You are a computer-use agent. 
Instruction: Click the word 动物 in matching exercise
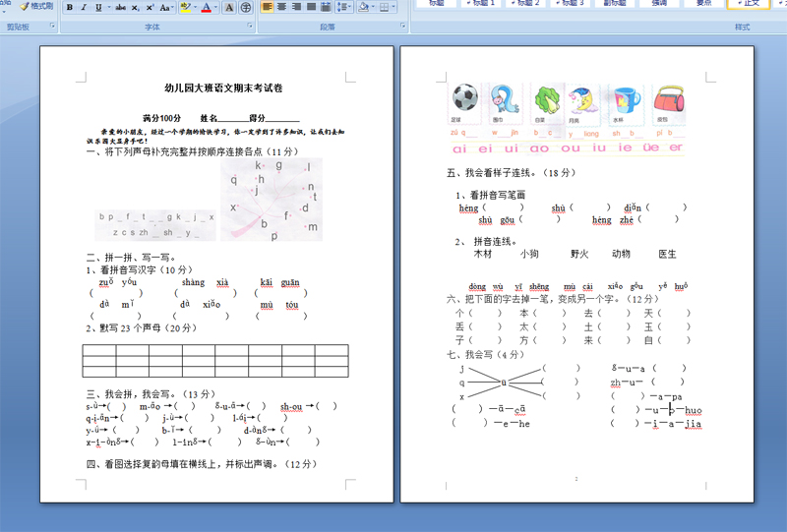[x=621, y=254]
